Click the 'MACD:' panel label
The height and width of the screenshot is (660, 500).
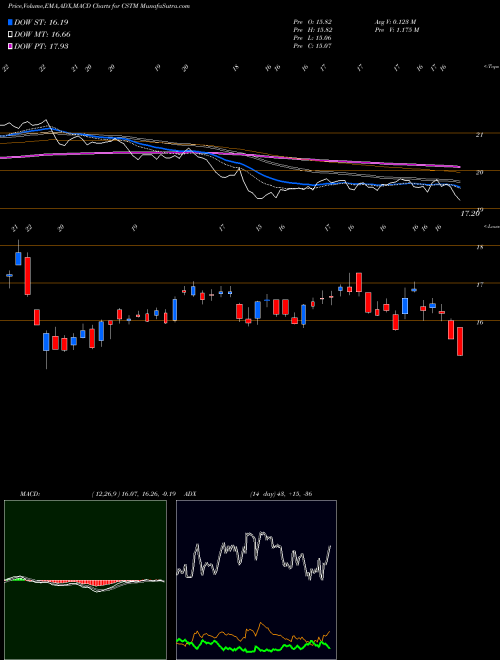pyautogui.click(x=29, y=494)
